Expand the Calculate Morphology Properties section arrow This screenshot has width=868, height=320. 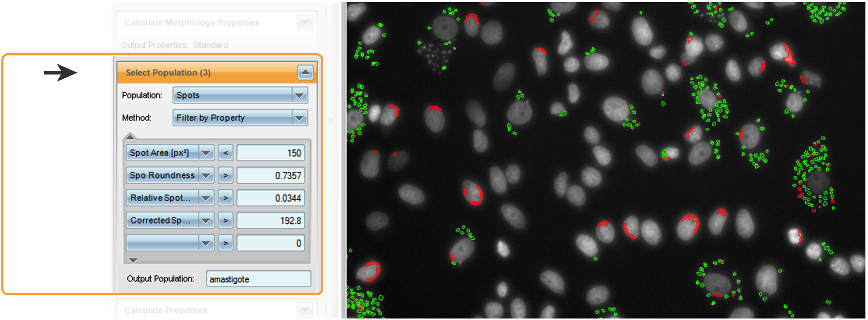click(x=306, y=23)
